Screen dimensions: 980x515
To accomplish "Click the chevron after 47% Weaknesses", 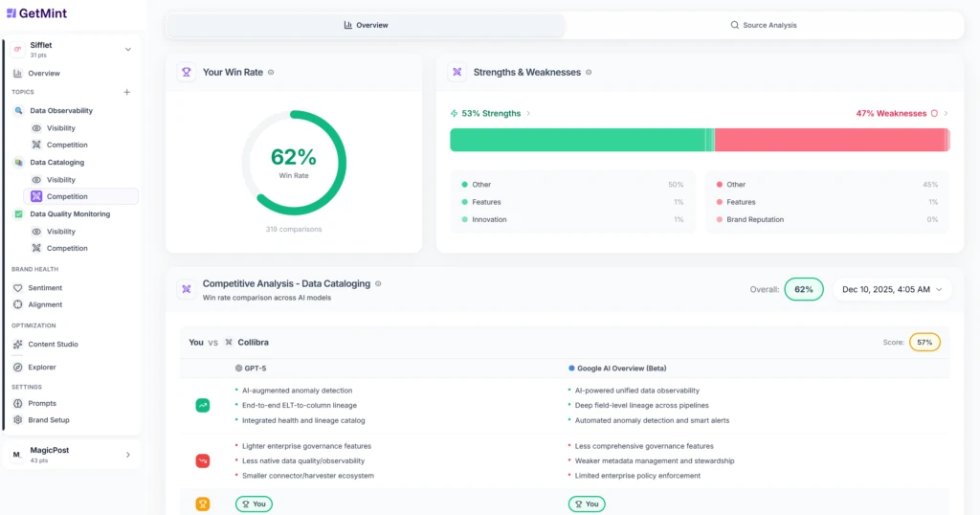I will [x=946, y=114].
